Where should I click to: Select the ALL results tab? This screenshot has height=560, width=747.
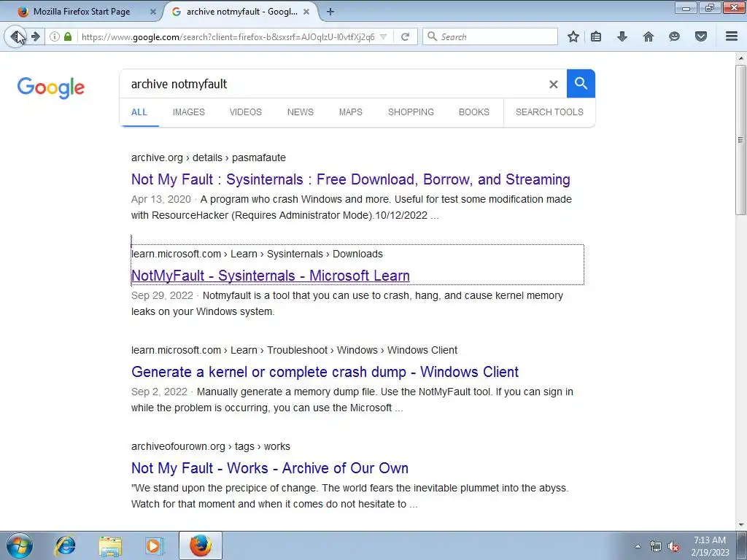(x=139, y=112)
